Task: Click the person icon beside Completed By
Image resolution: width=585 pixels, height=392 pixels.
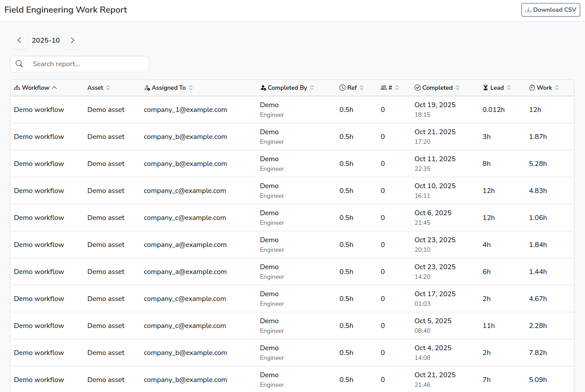Action: pyautogui.click(x=263, y=88)
